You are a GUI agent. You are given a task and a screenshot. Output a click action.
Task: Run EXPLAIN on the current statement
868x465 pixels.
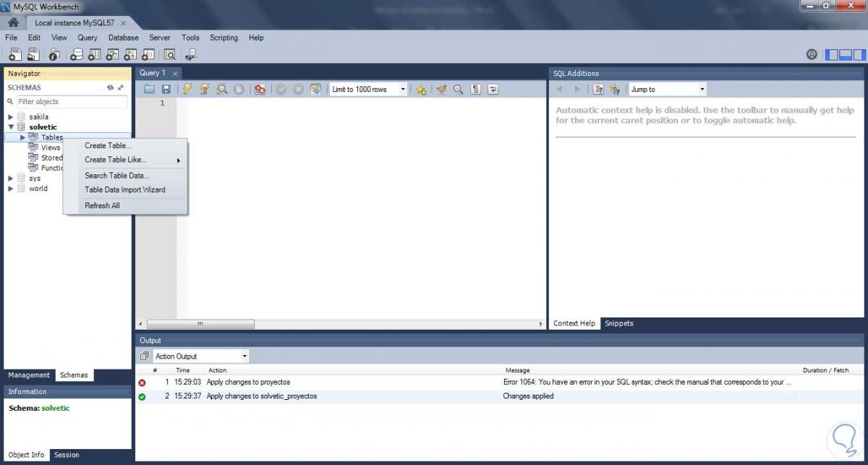(222, 90)
